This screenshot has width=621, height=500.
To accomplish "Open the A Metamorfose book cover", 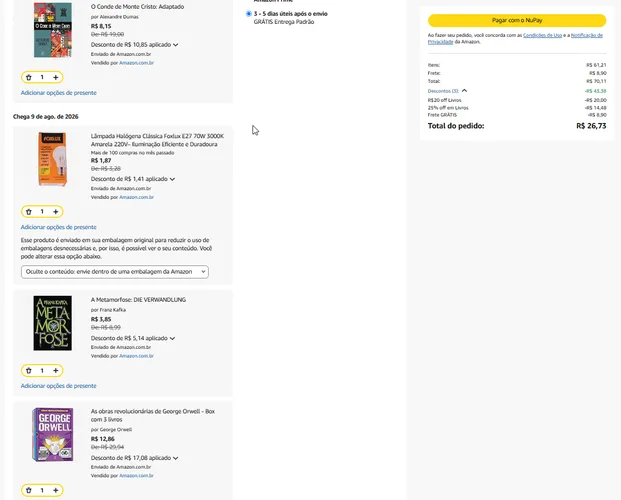I will coord(53,323).
